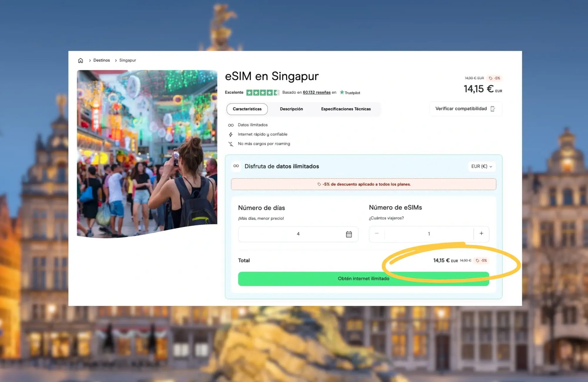The image size is (588, 382).
Task: Click the plus icon to add eSIM
Action: (481, 234)
